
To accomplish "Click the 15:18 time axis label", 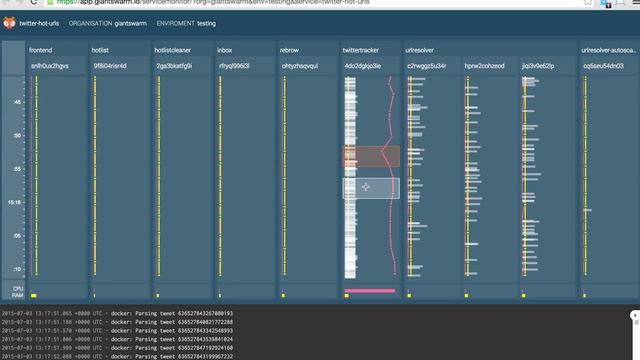I will [x=15, y=202].
